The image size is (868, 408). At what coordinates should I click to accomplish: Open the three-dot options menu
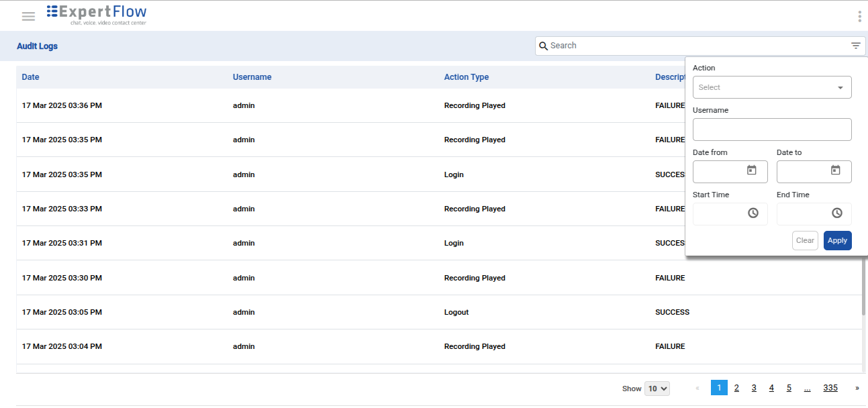pyautogui.click(x=859, y=17)
